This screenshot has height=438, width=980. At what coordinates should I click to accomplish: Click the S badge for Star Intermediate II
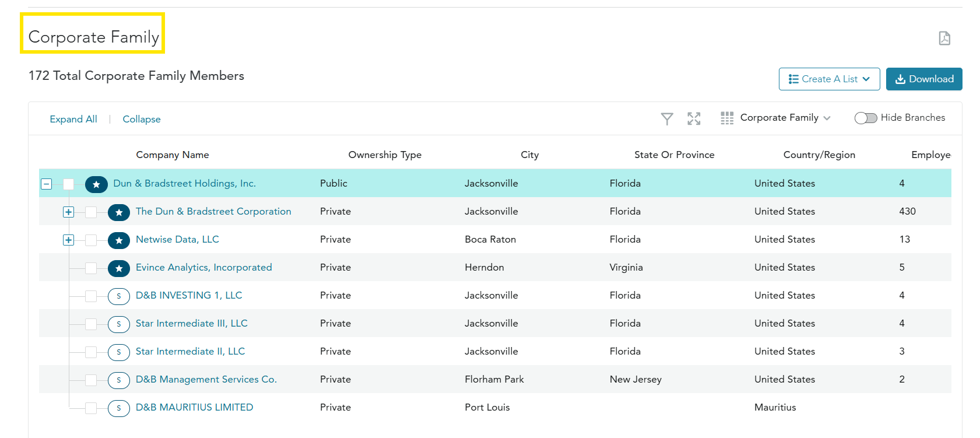coord(119,352)
